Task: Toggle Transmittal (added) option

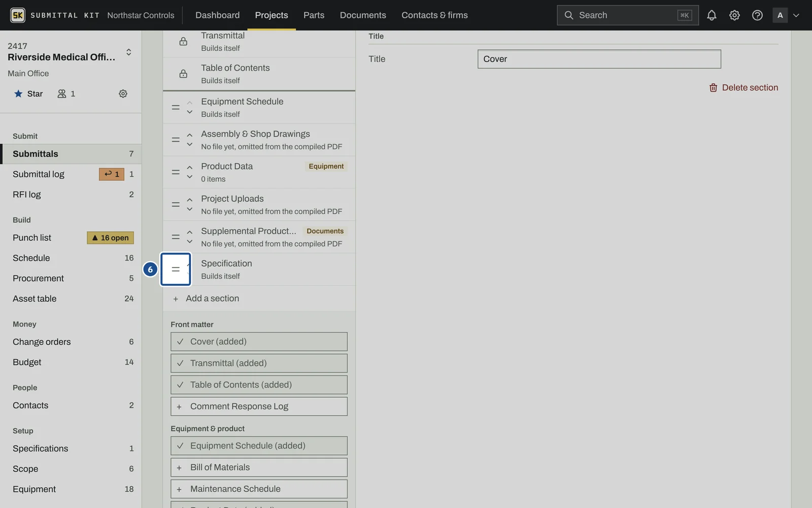Action: point(259,363)
